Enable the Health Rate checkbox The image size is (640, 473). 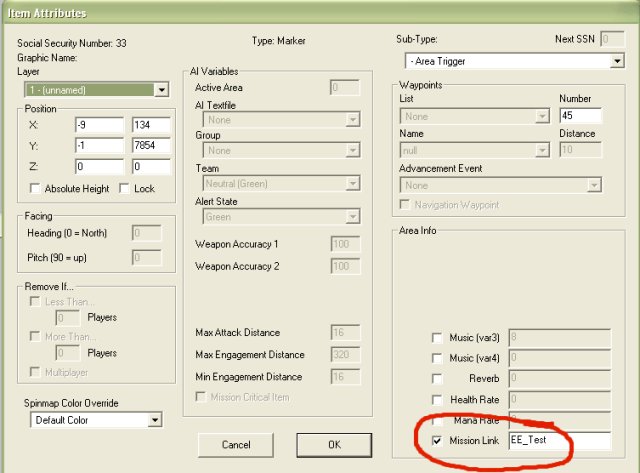click(436, 399)
